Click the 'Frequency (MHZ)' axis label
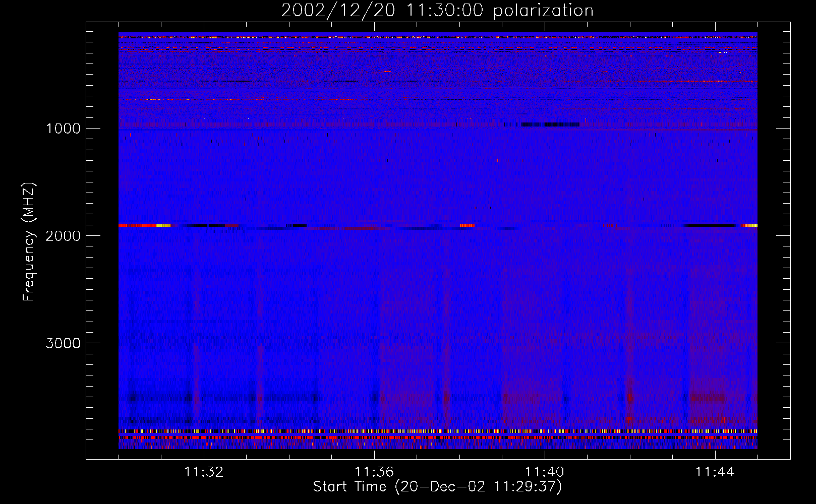 click(29, 242)
